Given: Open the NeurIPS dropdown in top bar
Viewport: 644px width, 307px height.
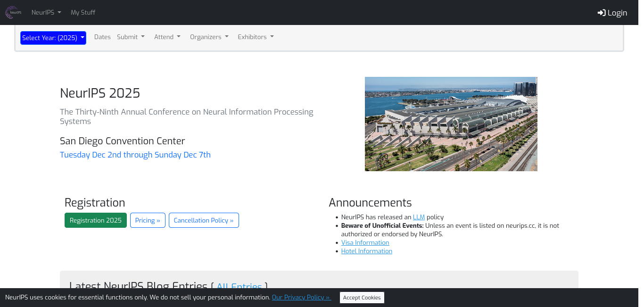Looking at the screenshot, I should coord(46,12).
